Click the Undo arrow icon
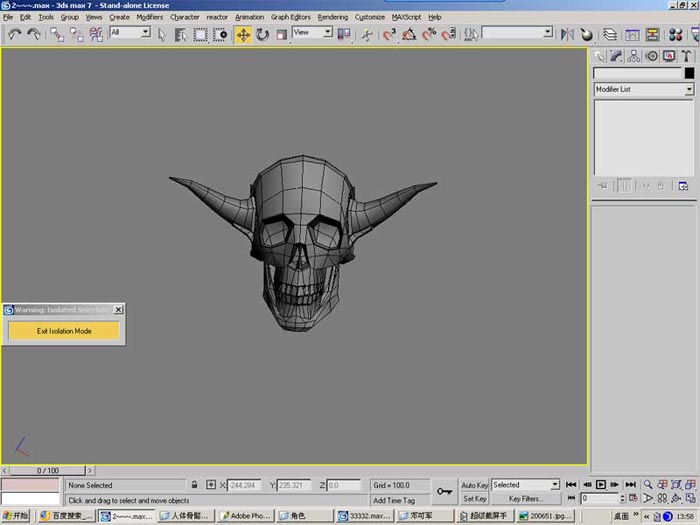Viewport: 700px width, 525px height. [x=14, y=34]
